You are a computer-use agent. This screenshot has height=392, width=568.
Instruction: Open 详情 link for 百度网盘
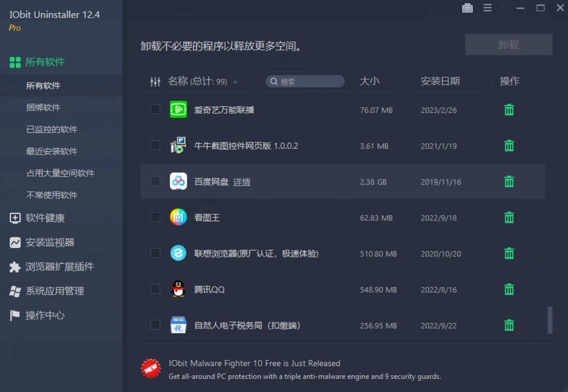(241, 182)
